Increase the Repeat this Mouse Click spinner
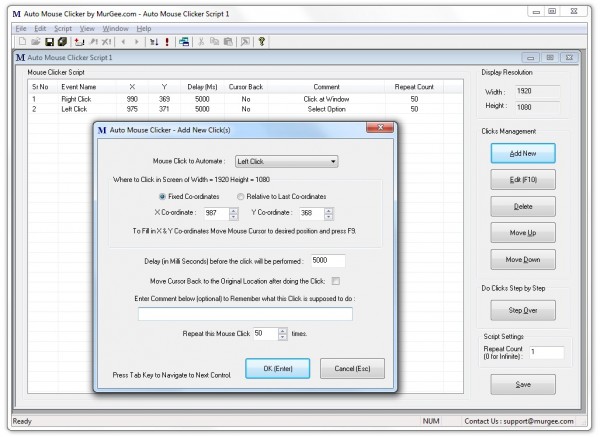This screenshot has width=600, height=437. [x=282, y=329]
